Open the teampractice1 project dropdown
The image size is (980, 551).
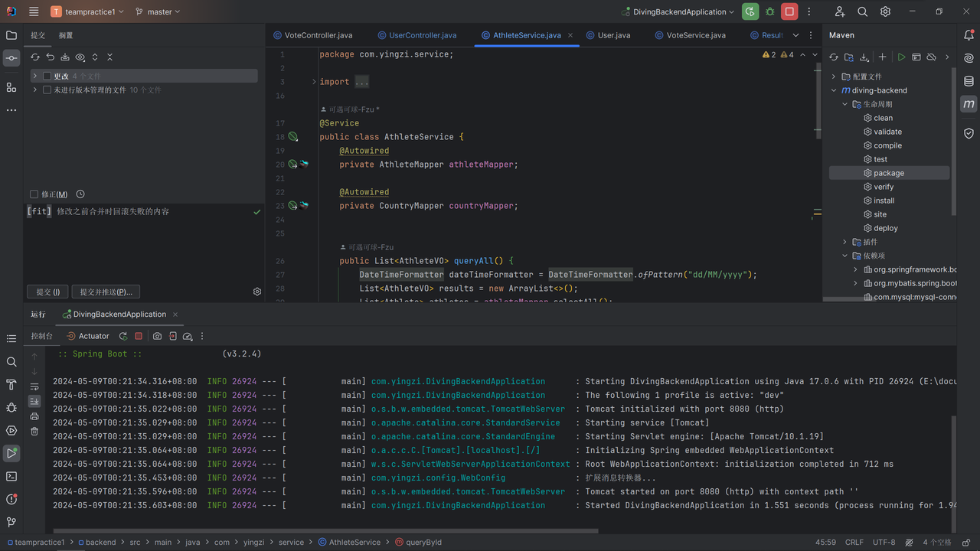pyautogui.click(x=88, y=11)
